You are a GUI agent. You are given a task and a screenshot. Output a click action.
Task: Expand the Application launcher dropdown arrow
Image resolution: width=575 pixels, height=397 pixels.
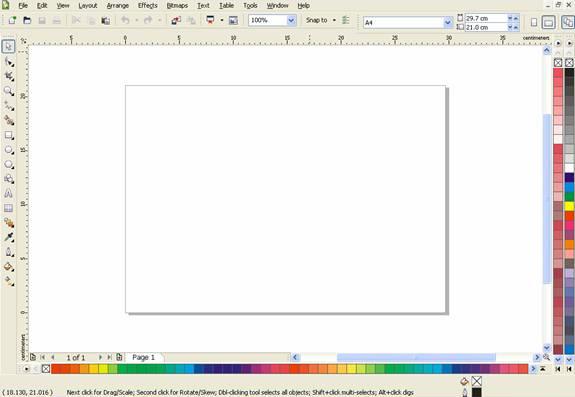[222, 20]
